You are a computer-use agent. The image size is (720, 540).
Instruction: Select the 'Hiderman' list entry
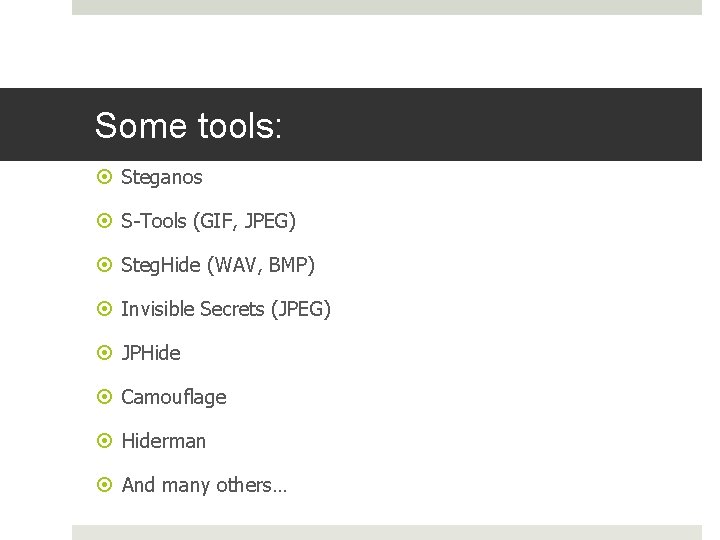pos(163,441)
